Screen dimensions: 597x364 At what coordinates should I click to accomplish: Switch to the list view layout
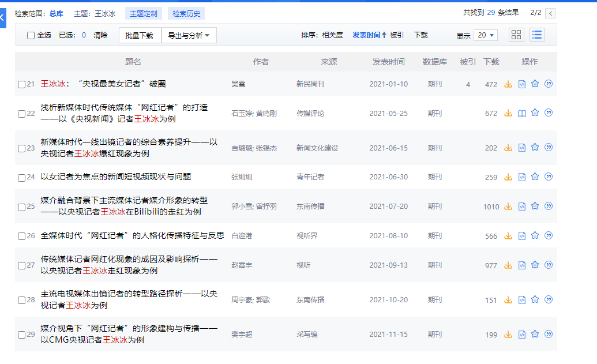tap(537, 35)
